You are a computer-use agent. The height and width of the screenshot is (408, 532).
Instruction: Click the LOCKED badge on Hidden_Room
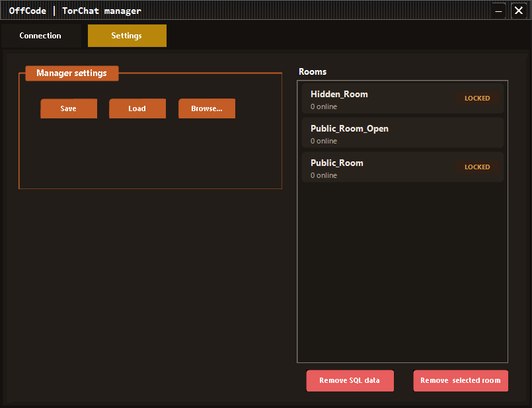point(477,98)
